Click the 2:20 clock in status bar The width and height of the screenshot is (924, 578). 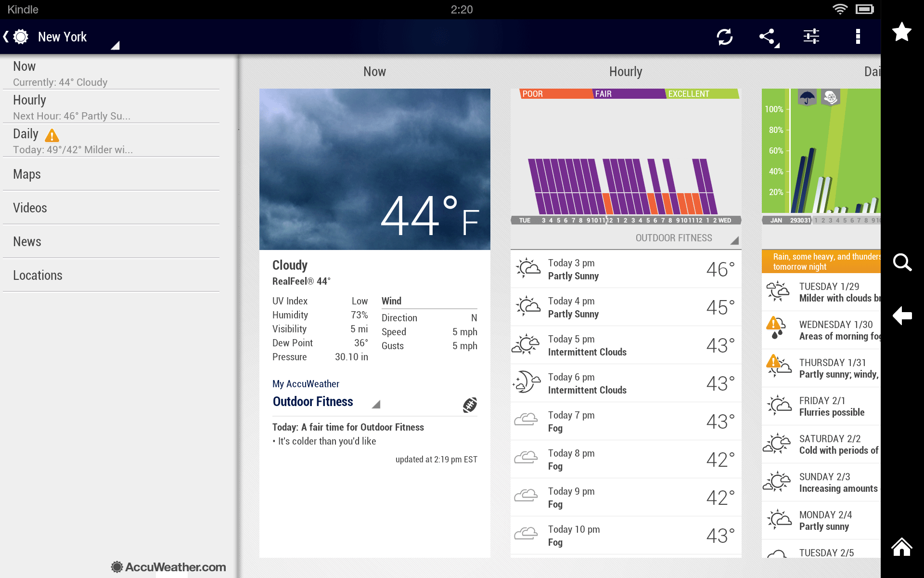pos(462,10)
